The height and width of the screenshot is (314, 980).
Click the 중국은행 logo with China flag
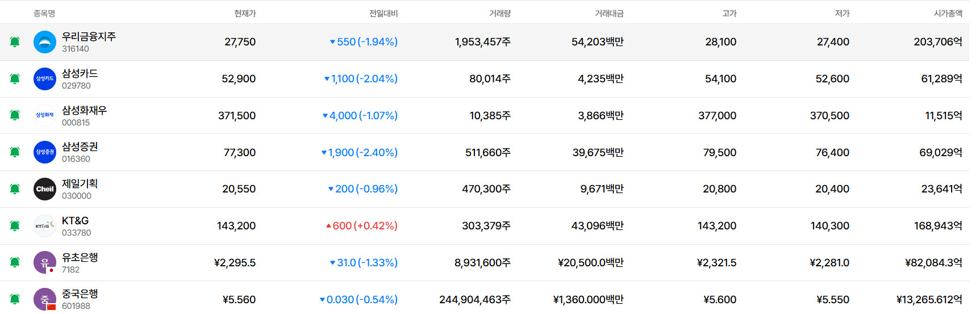point(45,299)
